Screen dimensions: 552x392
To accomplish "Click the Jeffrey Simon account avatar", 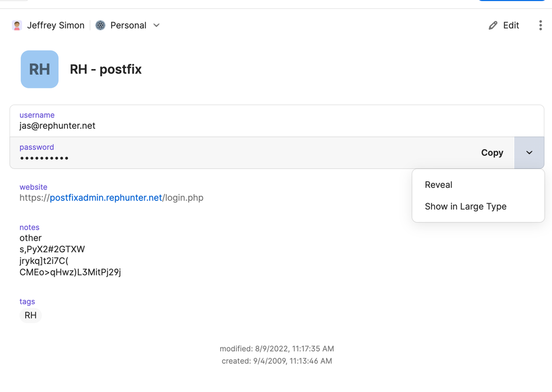I will pos(17,25).
